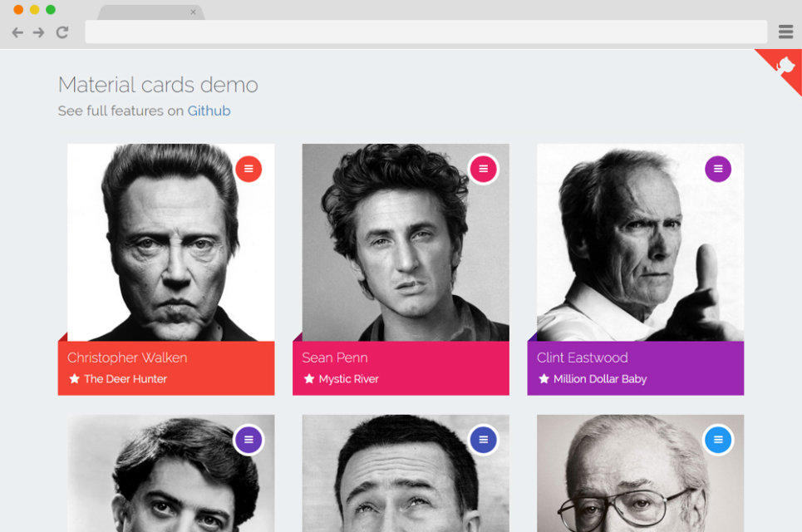Navigate back in the browser
802x532 pixels.
click(x=17, y=32)
